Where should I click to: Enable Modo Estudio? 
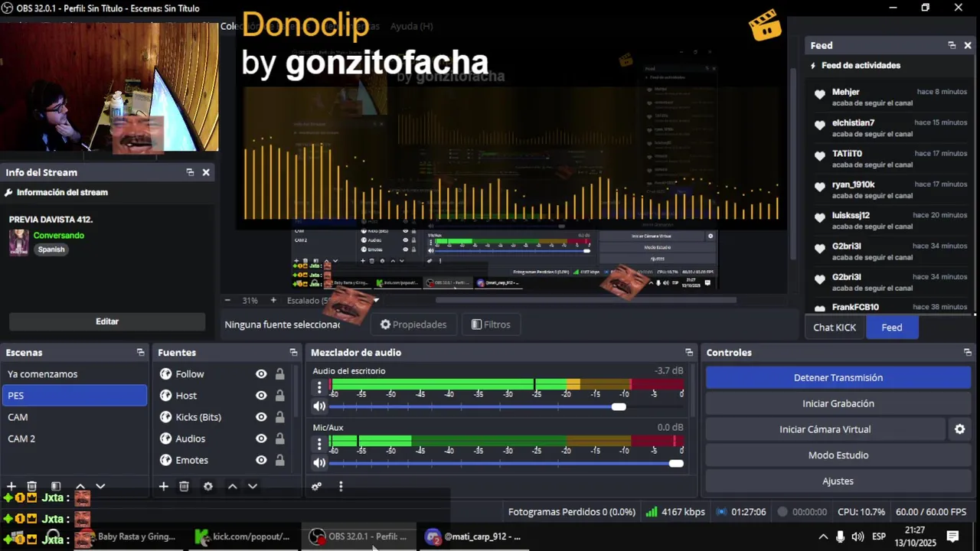(838, 455)
